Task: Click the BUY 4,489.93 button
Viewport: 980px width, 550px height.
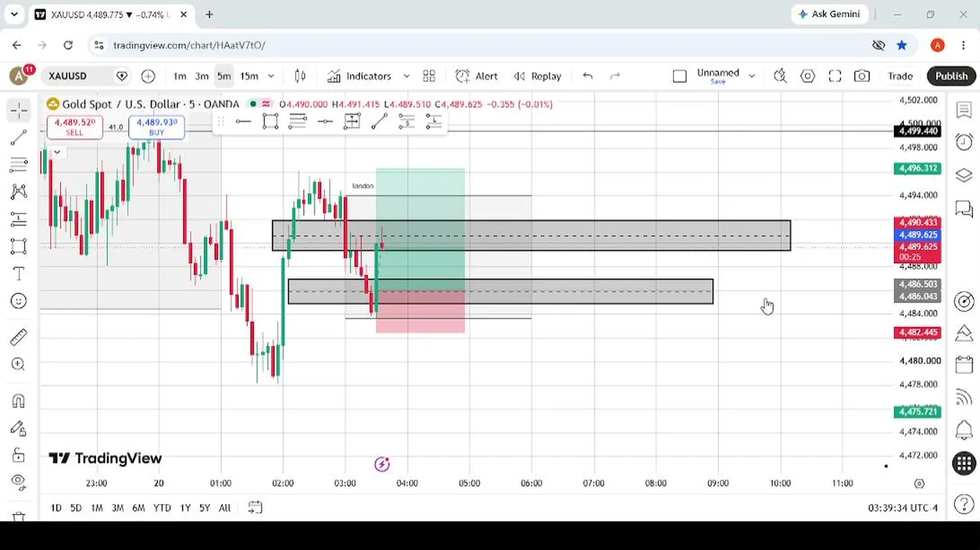Action: tap(156, 127)
